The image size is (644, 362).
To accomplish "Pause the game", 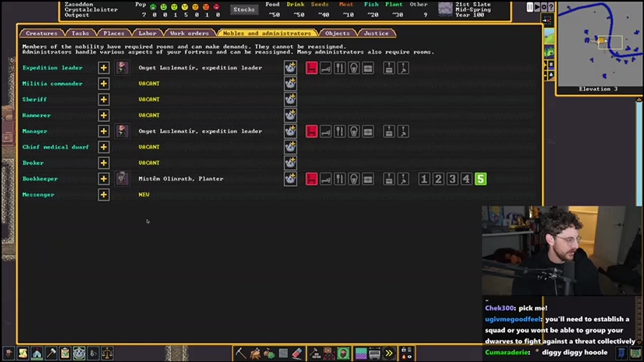I will (530, 7).
